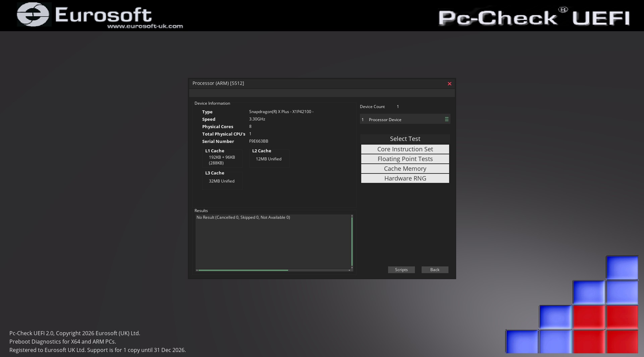Click the Eurosoft globe logo

coord(33,15)
